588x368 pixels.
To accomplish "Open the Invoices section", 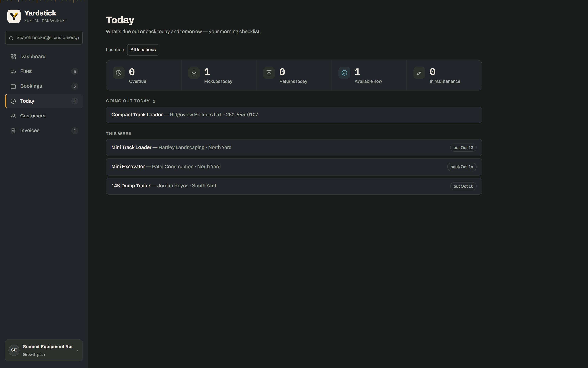I will (44, 131).
